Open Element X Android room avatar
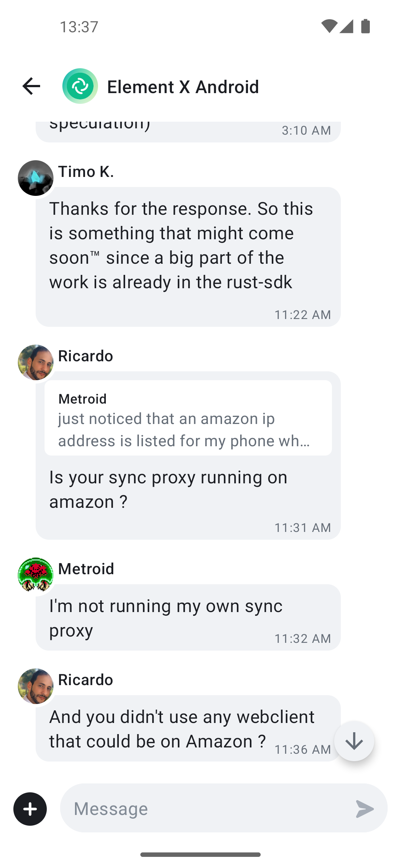The height and width of the screenshot is (868, 401). point(80,86)
